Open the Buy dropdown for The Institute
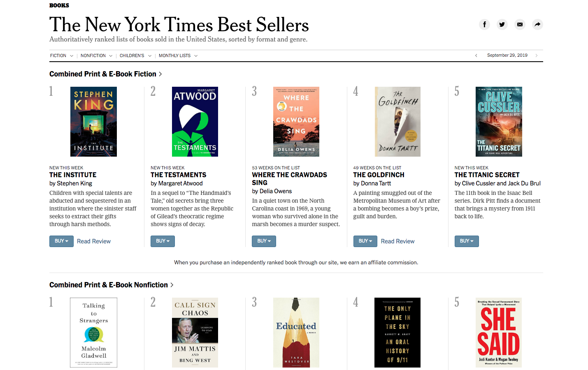The image size is (588, 370). click(61, 241)
